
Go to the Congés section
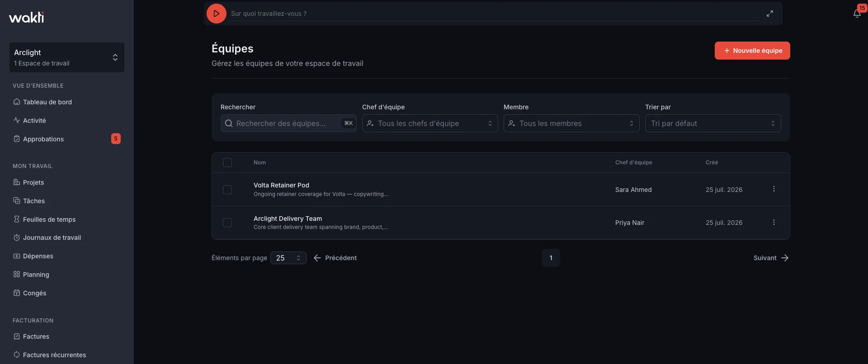(x=67, y=293)
